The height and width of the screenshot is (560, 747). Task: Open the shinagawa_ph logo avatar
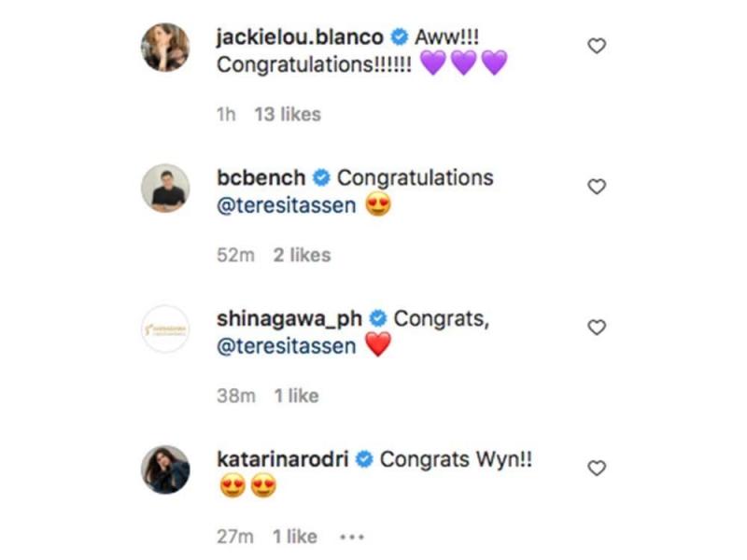point(165,329)
